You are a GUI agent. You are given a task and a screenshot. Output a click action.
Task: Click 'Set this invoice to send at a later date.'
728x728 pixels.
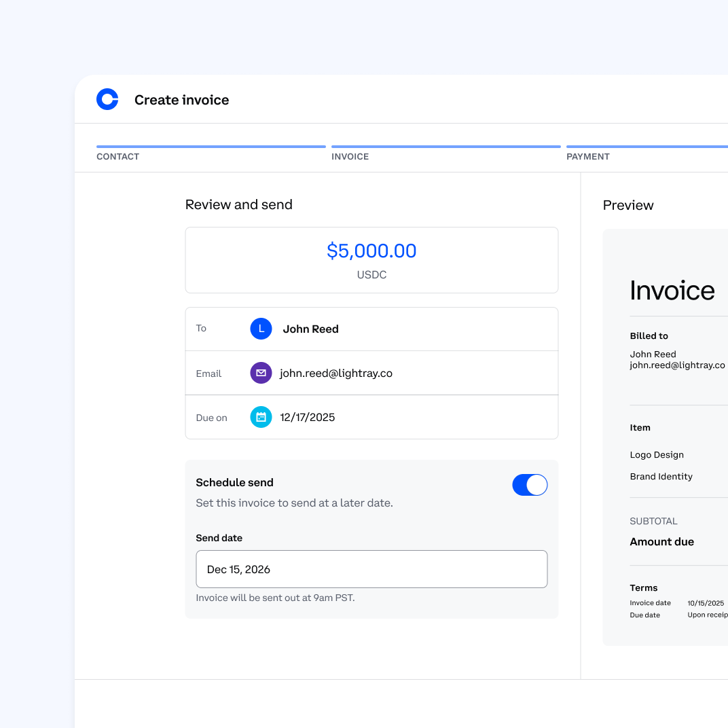coord(294,503)
